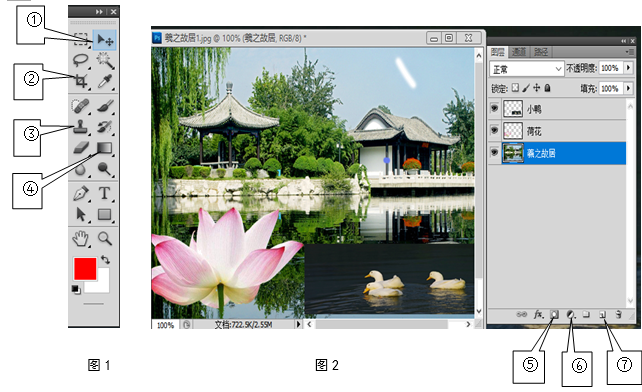Switch to the 图层 tab
The width and height of the screenshot is (642, 392).
click(498, 52)
